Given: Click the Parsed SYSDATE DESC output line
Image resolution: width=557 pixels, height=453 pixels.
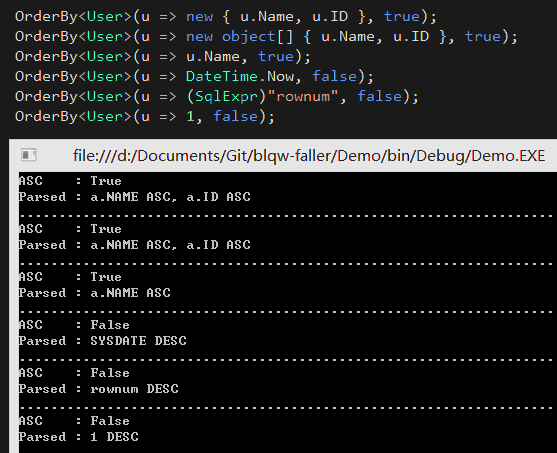Looking at the screenshot, I should click(x=103, y=341).
